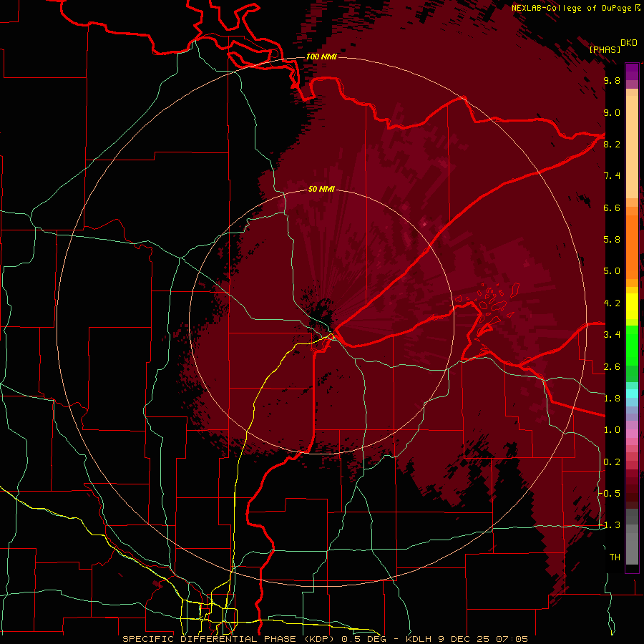Click the 8.2 scale value
This screenshot has height=644, width=644.
pos(612,145)
